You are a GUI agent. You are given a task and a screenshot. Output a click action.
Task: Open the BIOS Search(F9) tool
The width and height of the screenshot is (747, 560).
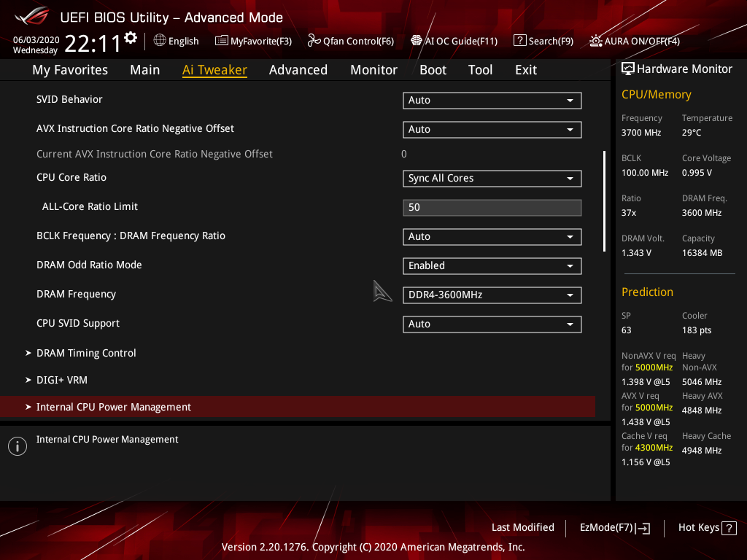(543, 41)
